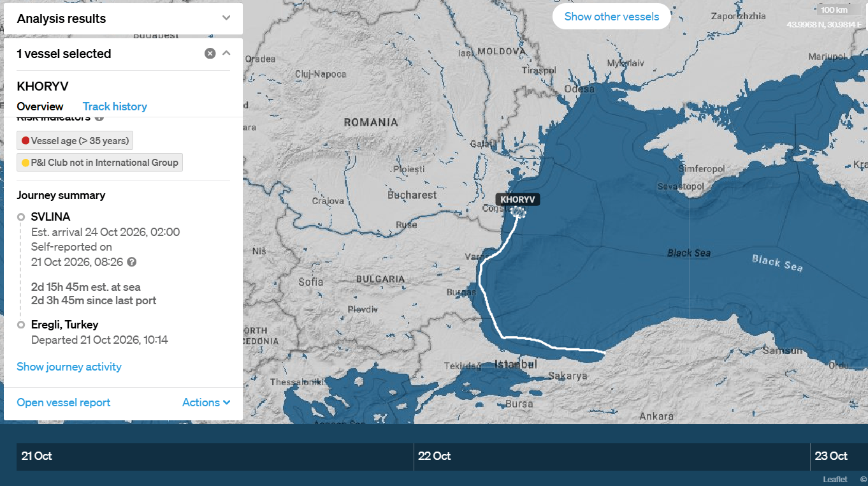Click the Leaflet attribution link
868x486 pixels.
[835, 479]
